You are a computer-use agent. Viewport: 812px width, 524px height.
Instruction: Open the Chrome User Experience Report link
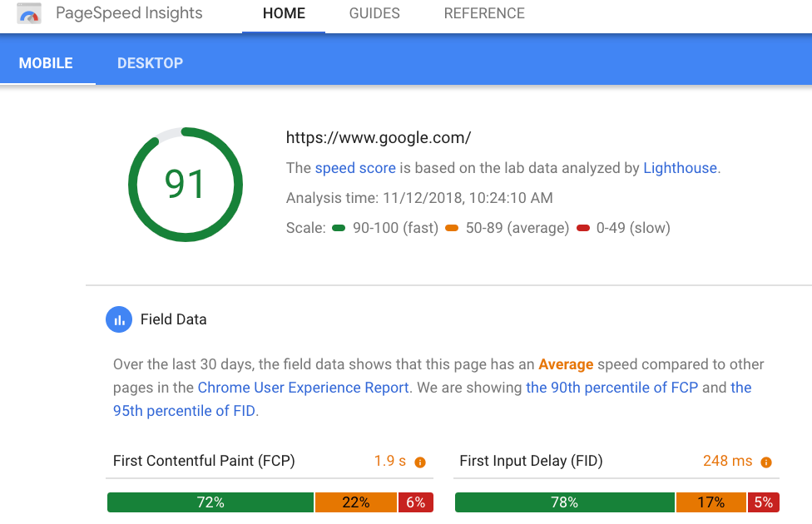[x=303, y=388]
